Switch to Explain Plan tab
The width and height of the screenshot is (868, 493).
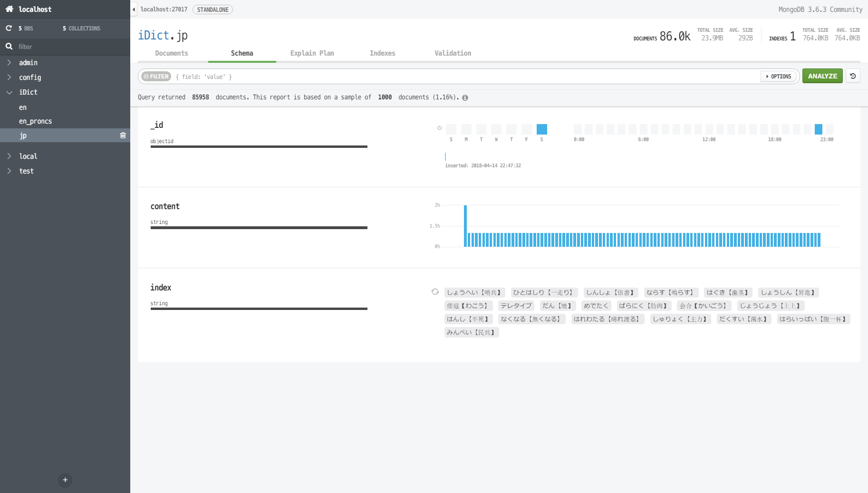[x=312, y=53]
